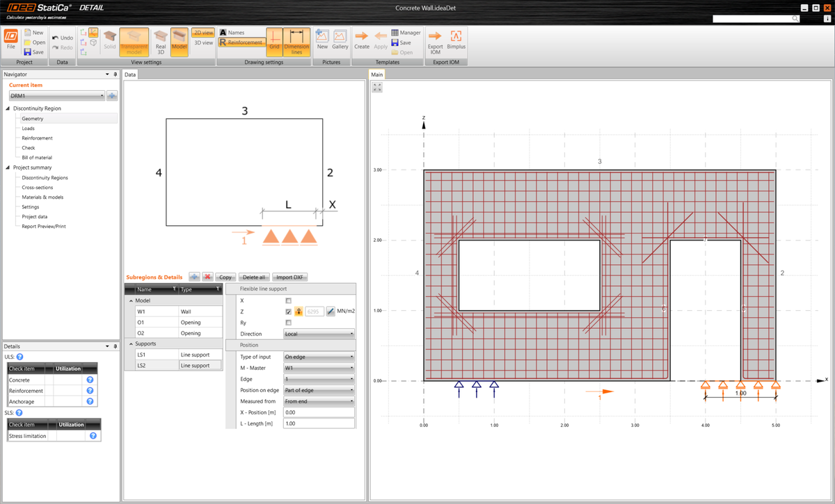Change the Measured from dropdown
The height and width of the screenshot is (504, 835).
tap(319, 400)
